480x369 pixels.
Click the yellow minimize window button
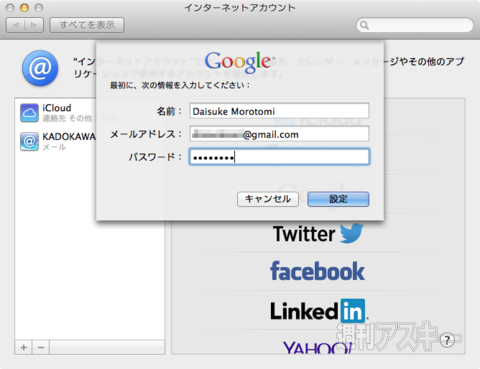[x=24, y=8]
